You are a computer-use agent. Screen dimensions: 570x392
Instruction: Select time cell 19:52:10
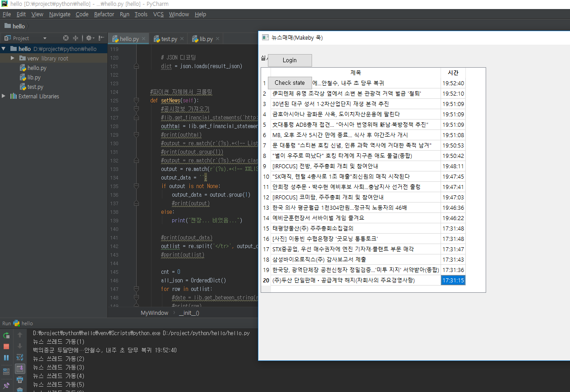point(453,93)
